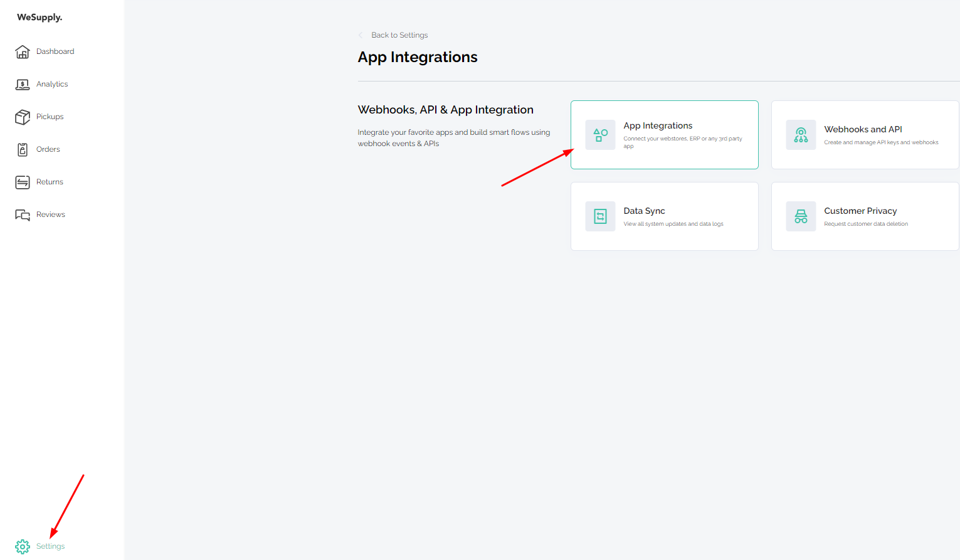Image resolution: width=960 pixels, height=560 pixels.
Task: Click 'Create and manage API keys' description
Action: (x=881, y=142)
